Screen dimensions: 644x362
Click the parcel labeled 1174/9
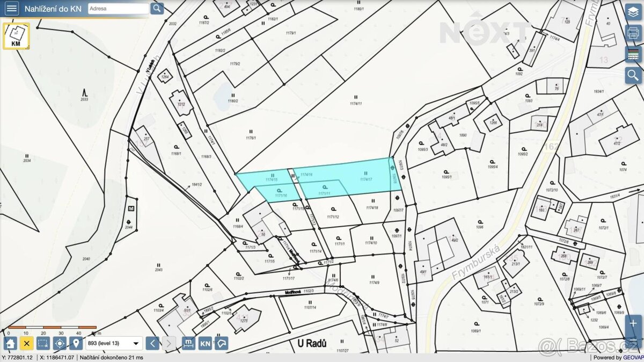click(374, 283)
